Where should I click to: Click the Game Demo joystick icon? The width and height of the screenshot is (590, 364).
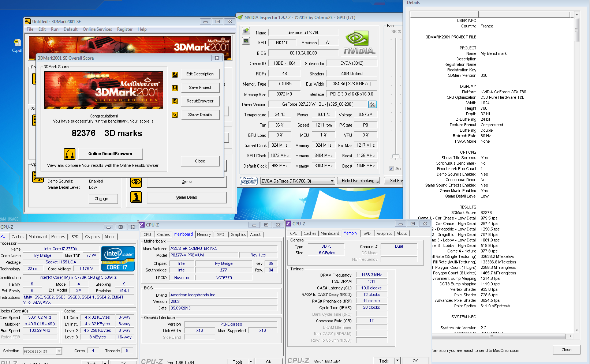(136, 197)
